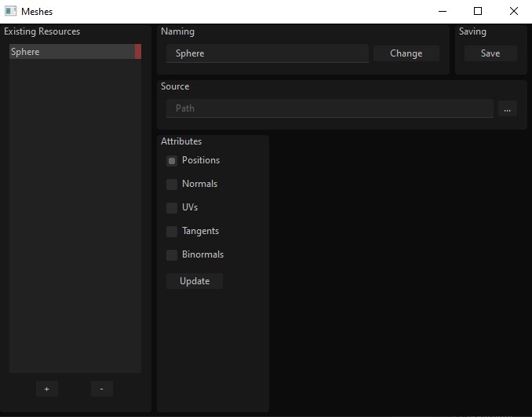This screenshot has width=532, height=417.
Task: Click the Change name button
Action: tap(406, 53)
